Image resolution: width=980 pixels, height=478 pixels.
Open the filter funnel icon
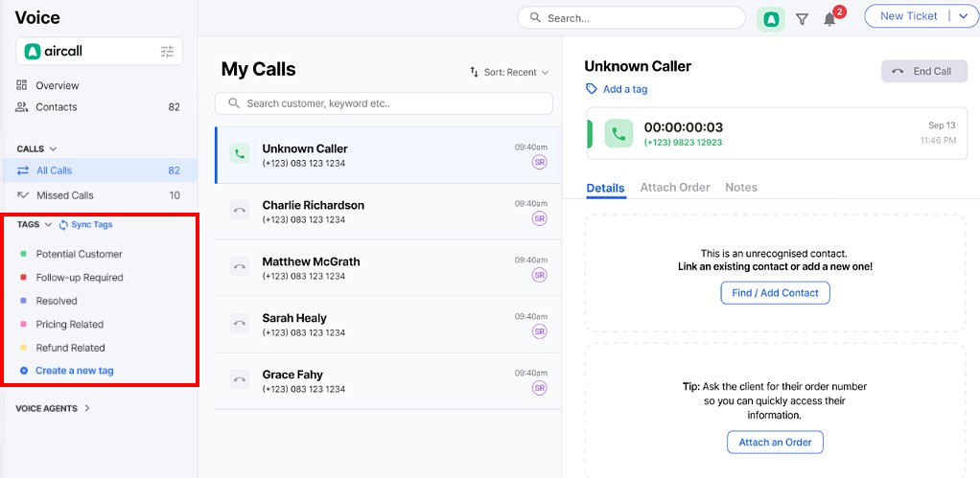802,19
